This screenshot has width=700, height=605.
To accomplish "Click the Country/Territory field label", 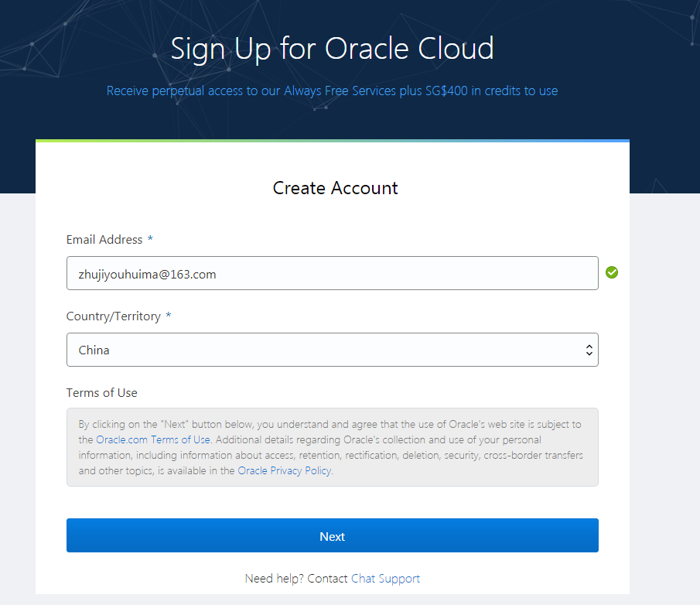I will point(114,316).
